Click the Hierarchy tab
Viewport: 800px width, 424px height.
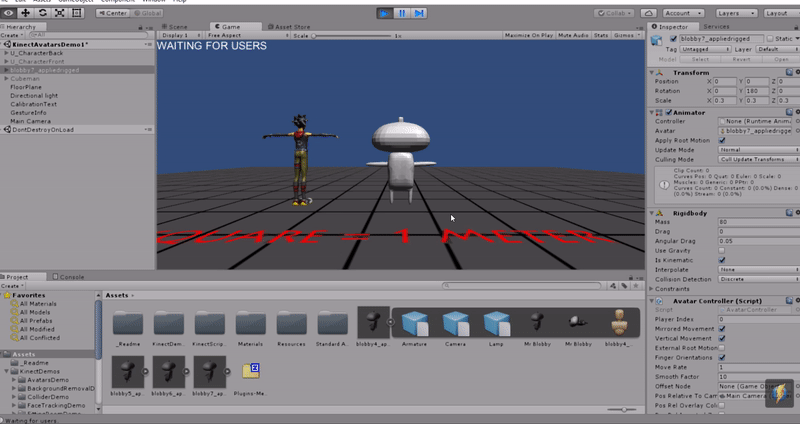coord(20,27)
